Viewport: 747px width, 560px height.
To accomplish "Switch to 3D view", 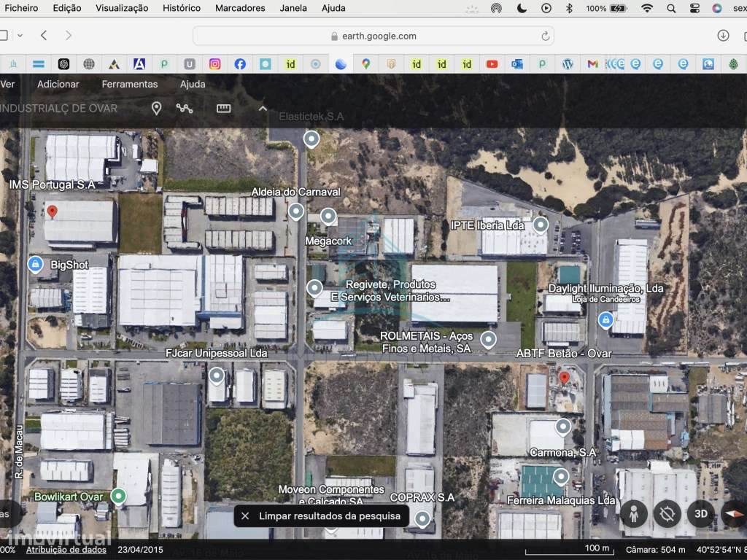I will point(701,514).
